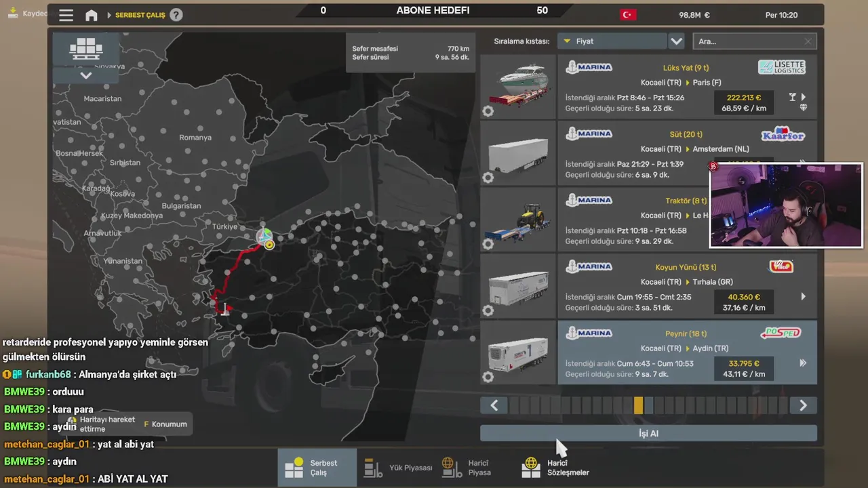Switch to Serbest Çalış tab
The image size is (868, 488).
(x=317, y=468)
